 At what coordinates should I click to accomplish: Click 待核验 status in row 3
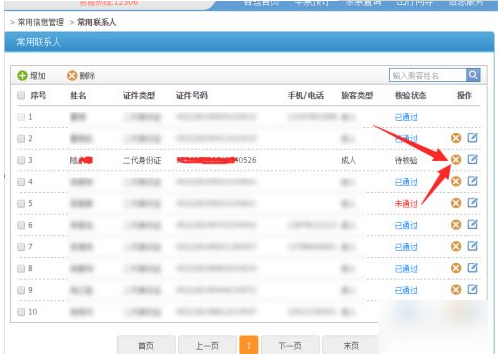tap(406, 161)
